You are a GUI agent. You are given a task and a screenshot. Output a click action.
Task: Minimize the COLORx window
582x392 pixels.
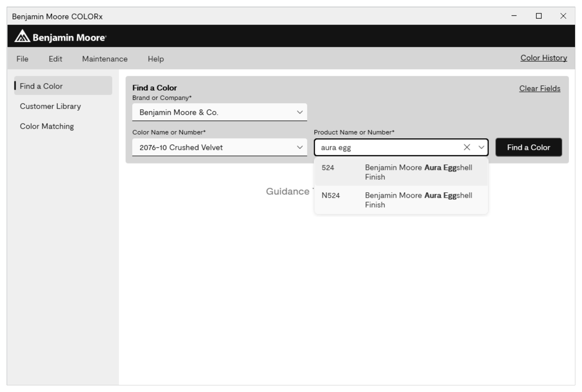[x=514, y=16]
